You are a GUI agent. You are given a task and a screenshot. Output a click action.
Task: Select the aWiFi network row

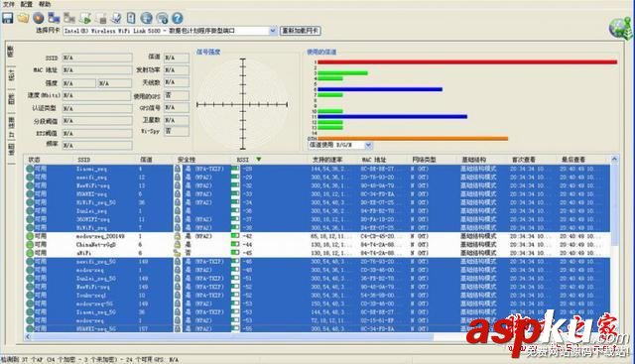point(317,253)
